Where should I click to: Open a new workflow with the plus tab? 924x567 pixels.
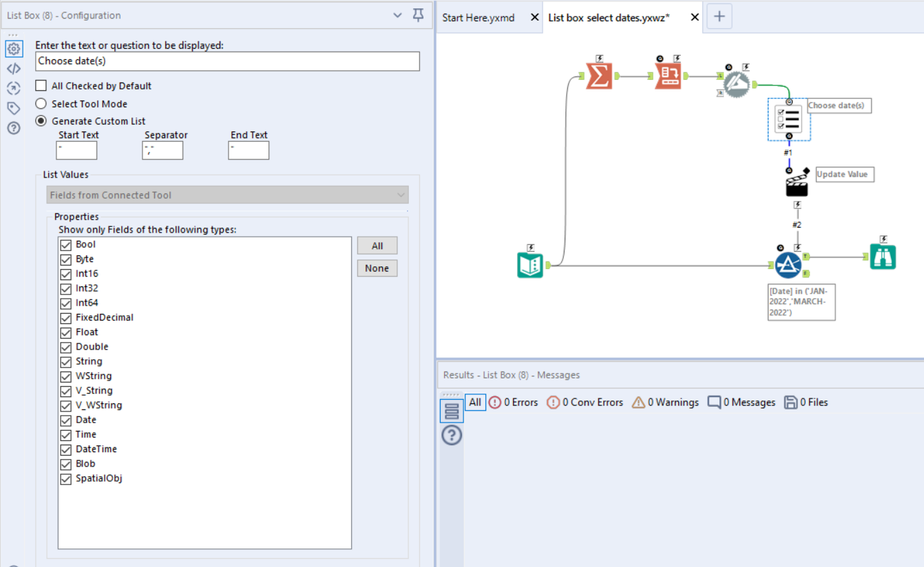point(719,16)
